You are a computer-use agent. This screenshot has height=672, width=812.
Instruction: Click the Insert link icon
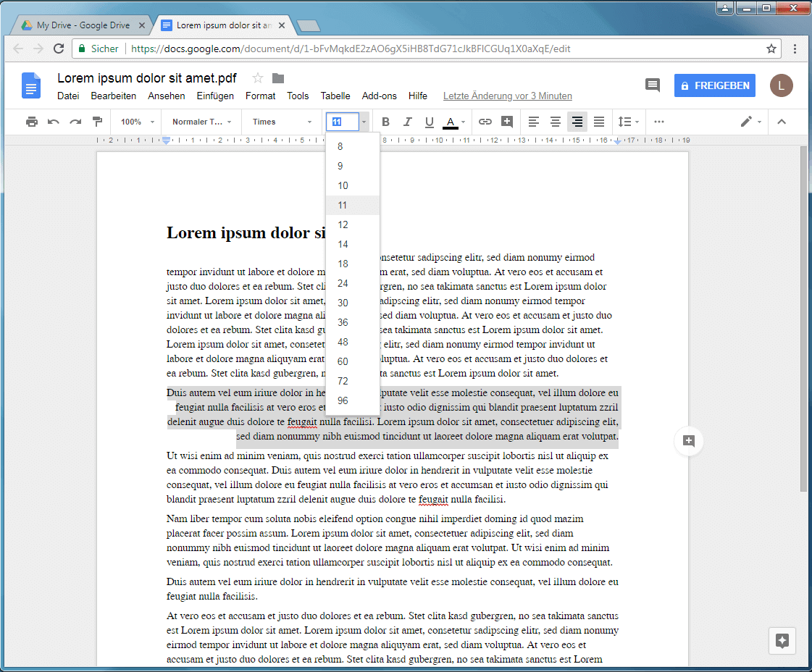click(x=485, y=122)
